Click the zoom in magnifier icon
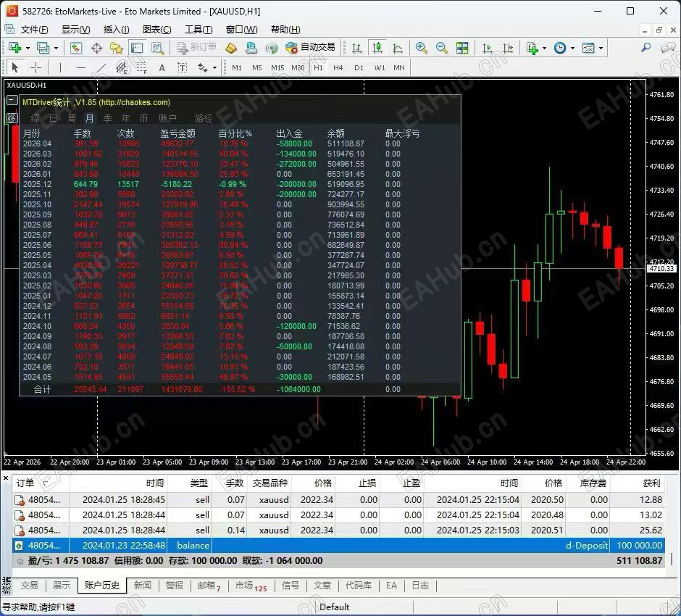 coord(421,48)
